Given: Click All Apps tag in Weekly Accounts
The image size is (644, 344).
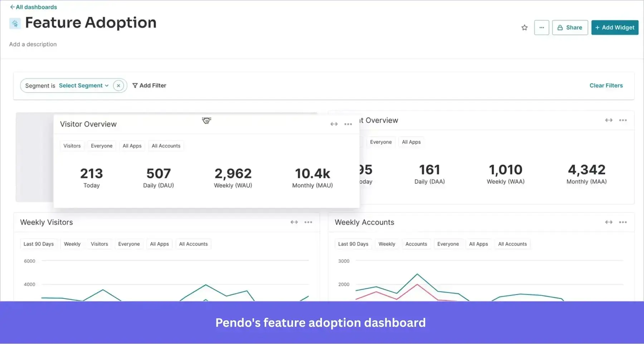Looking at the screenshot, I should pos(478,244).
